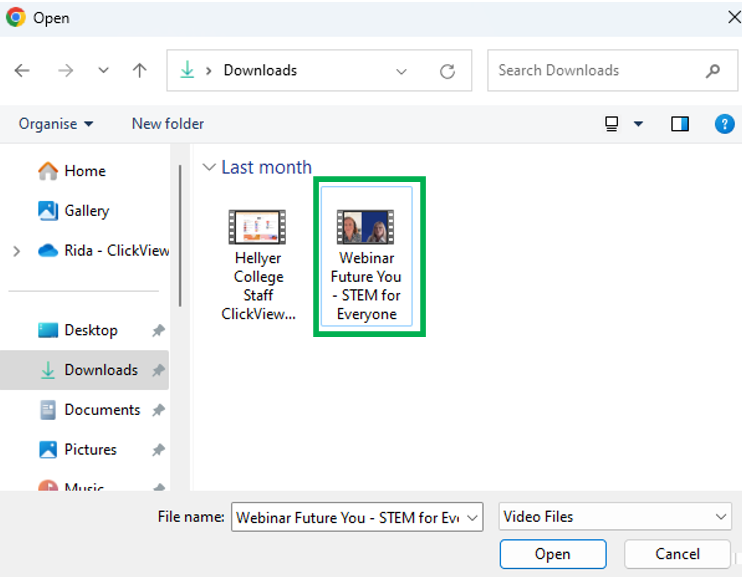The height and width of the screenshot is (577, 742).
Task: Click the Cancel button
Action: pos(677,554)
